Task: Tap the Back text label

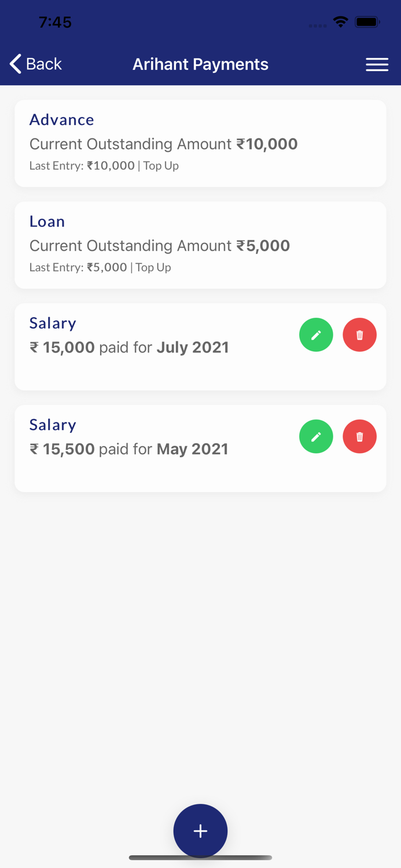Action: [44, 64]
